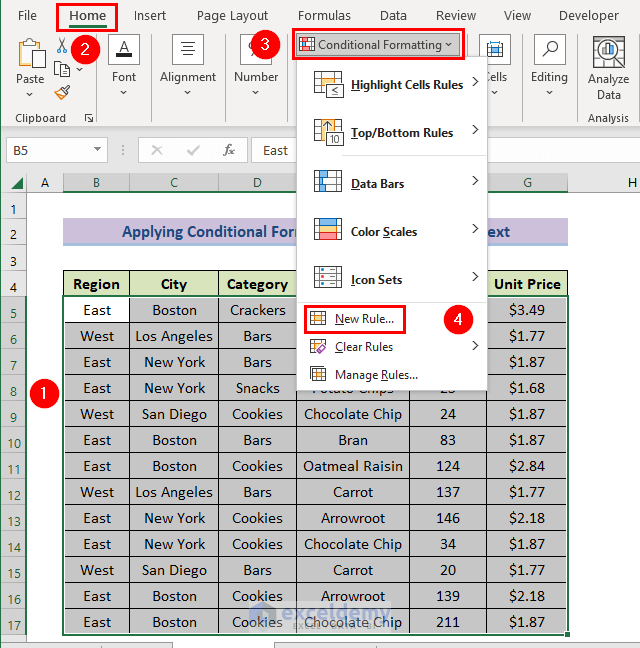Switch to the Developer tab
640x648 pixels.
[588, 16]
